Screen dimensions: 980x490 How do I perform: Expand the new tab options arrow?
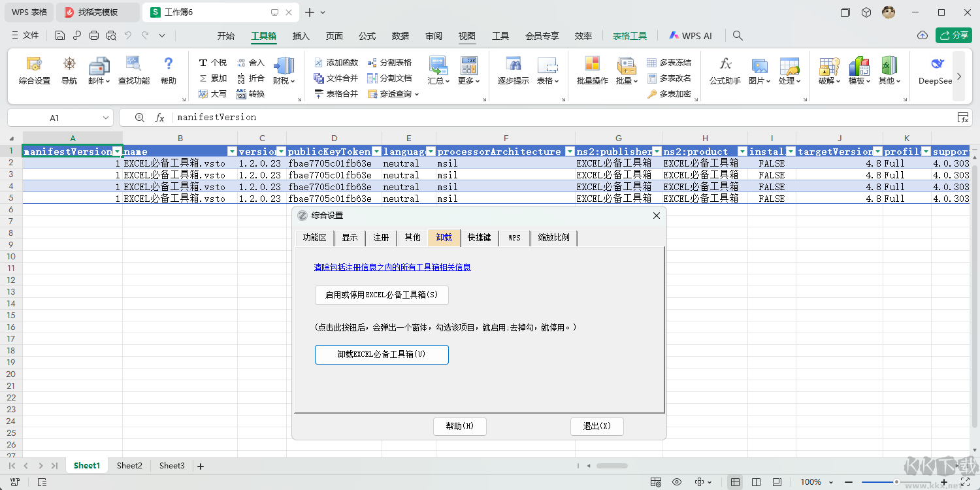323,12
